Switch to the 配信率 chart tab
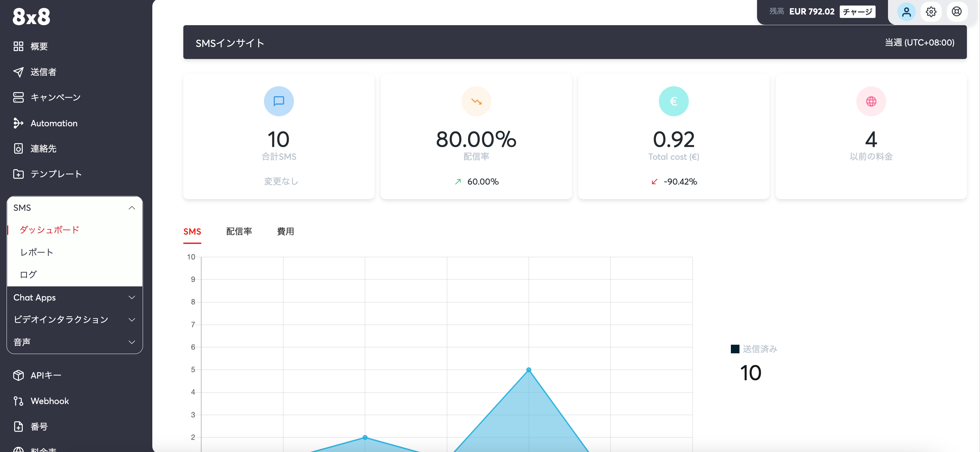The height and width of the screenshot is (452, 980). [x=239, y=232]
